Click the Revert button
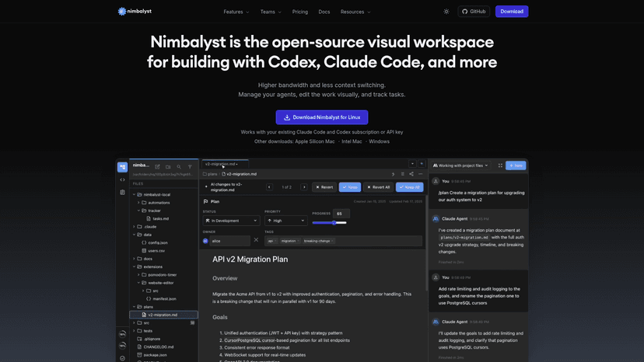The image size is (644, 362). 324,187
